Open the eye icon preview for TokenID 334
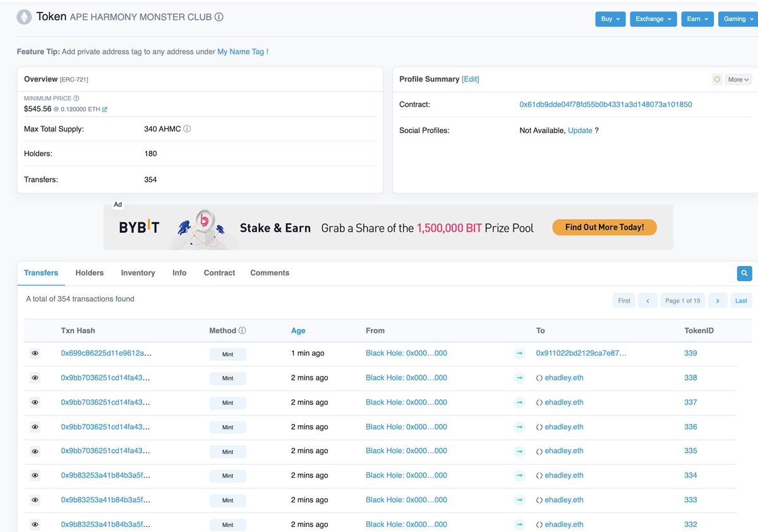 click(x=35, y=476)
